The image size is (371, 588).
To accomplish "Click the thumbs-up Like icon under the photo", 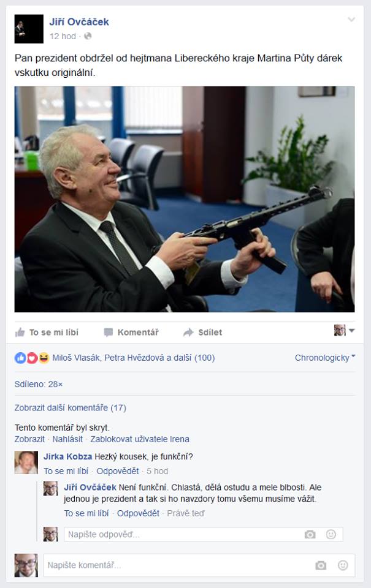I will 20,332.
